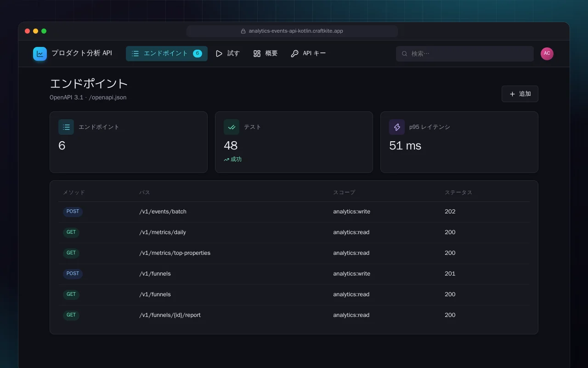Select the /v1/metrics/top-properties path

(175, 253)
